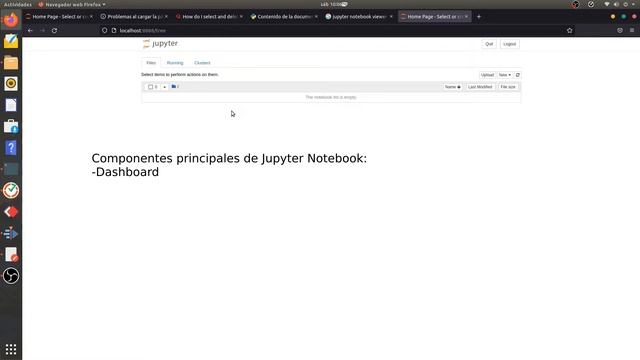
Task: Open LibreOffice document dock icon
Action: tap(11, 105)
